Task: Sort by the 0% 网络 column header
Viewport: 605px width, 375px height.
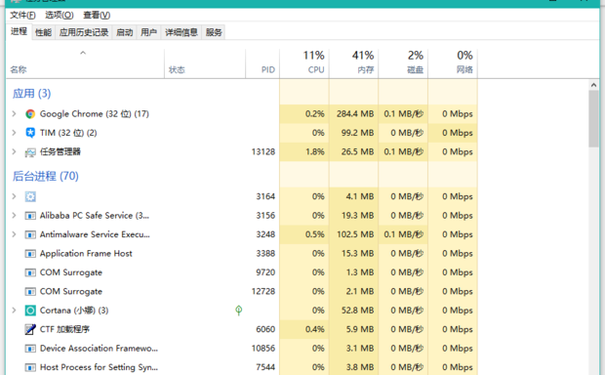Action: [453, 64]
